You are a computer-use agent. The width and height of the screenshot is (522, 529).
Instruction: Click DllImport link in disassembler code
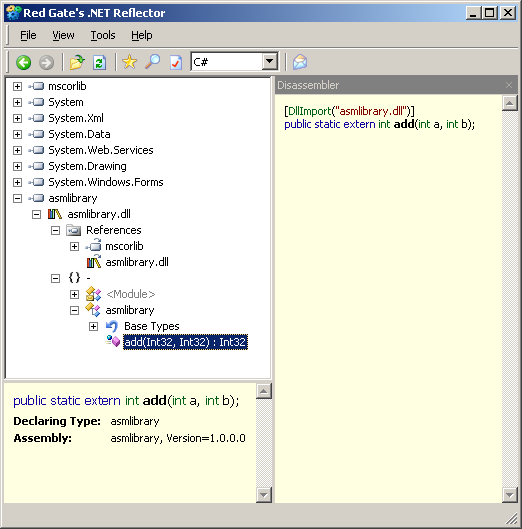310,111
